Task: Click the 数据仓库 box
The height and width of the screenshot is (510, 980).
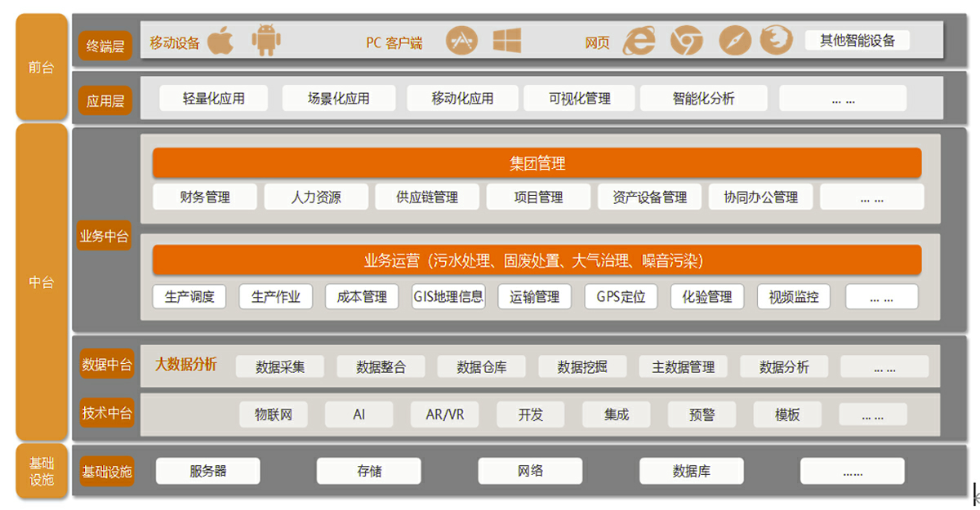Action: [x=482, y=366]
